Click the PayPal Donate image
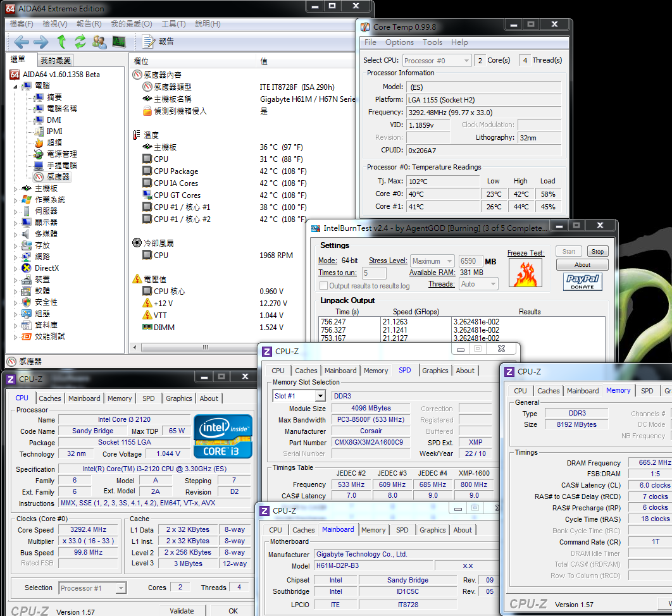 click(x=582, y=281)
